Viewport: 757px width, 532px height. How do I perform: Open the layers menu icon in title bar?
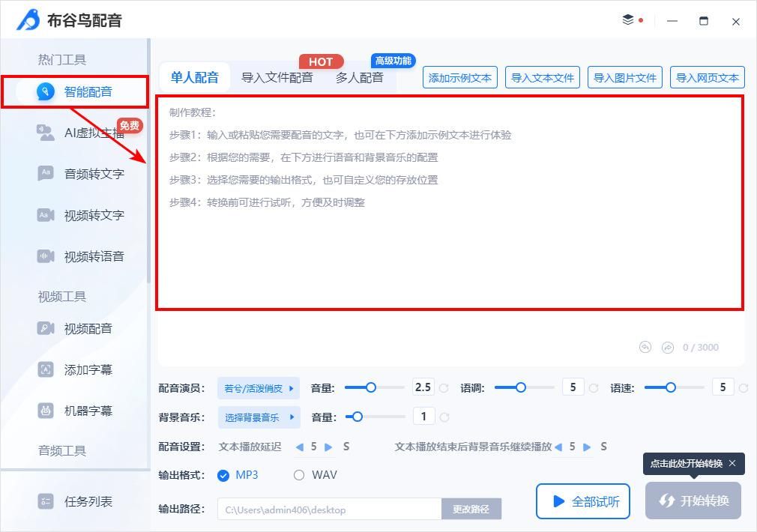(627, 19)
